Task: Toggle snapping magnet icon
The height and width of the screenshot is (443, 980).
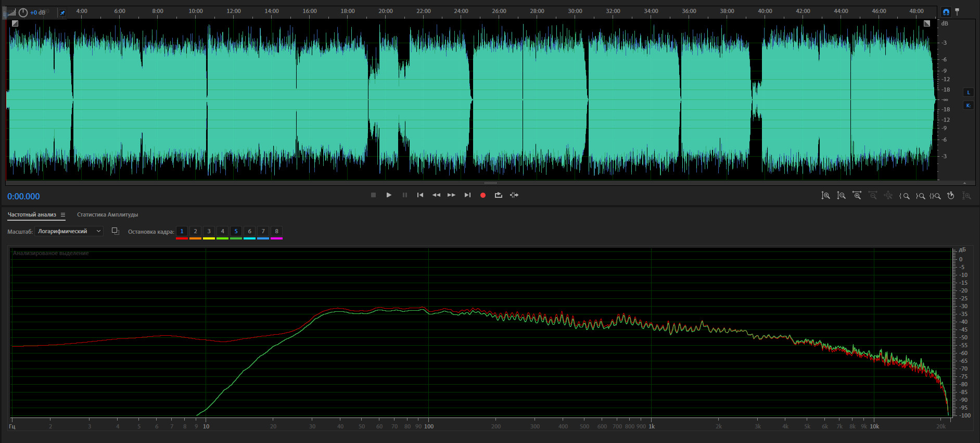Action: point(946,12)
